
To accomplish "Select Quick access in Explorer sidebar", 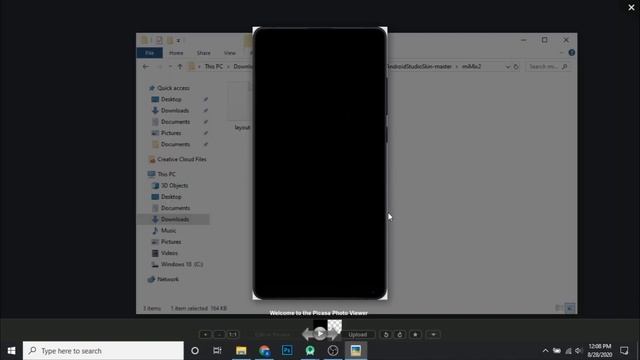I will pos(173,88).
